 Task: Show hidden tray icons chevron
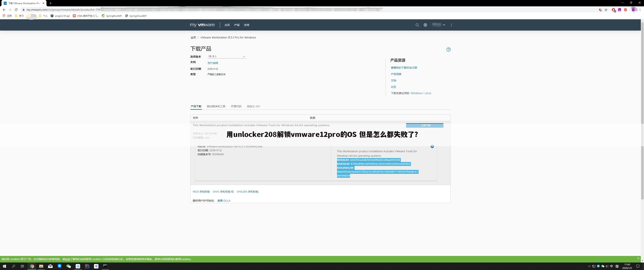coord(589,266)
